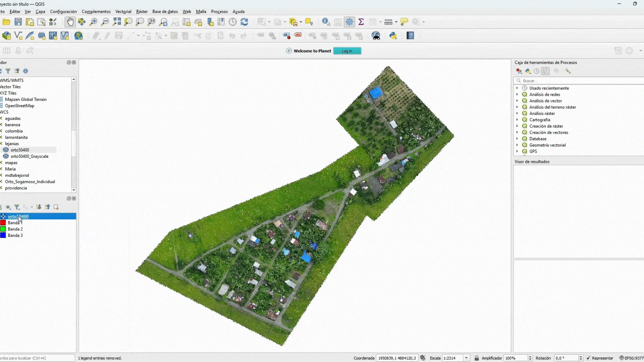Open the Identify Features tool
This screenshot has height=362, width=644.
pyautogui.click(x=326, y=22)
